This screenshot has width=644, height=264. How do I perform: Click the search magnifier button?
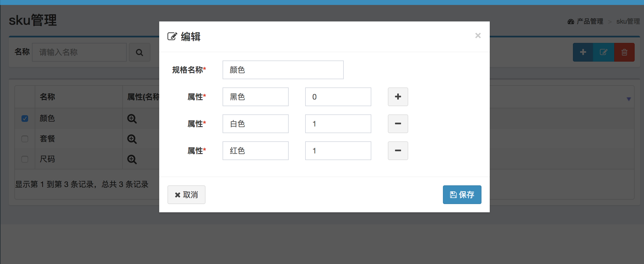(140, 52)
